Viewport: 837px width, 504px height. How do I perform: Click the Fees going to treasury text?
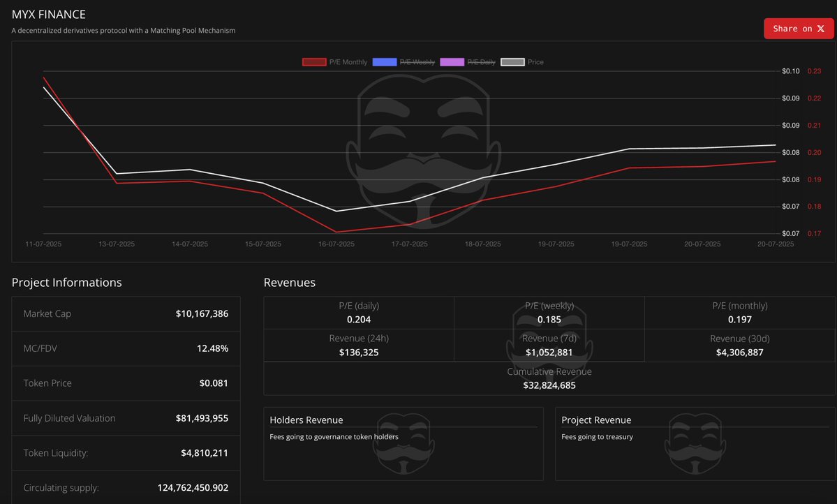598,437
